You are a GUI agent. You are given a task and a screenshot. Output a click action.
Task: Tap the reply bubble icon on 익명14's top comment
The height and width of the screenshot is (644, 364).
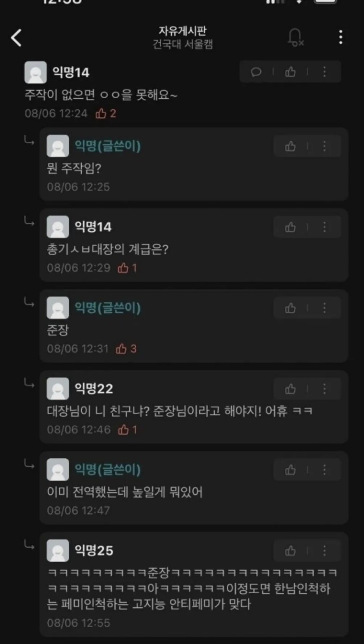click(256, 72)
